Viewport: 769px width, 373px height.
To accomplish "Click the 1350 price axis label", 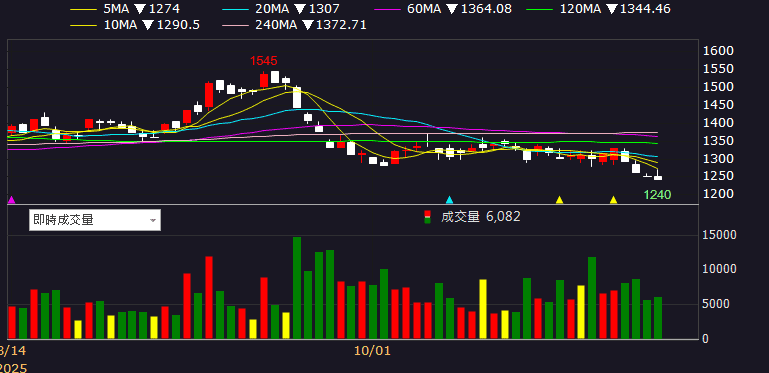I will click(718, 141).
